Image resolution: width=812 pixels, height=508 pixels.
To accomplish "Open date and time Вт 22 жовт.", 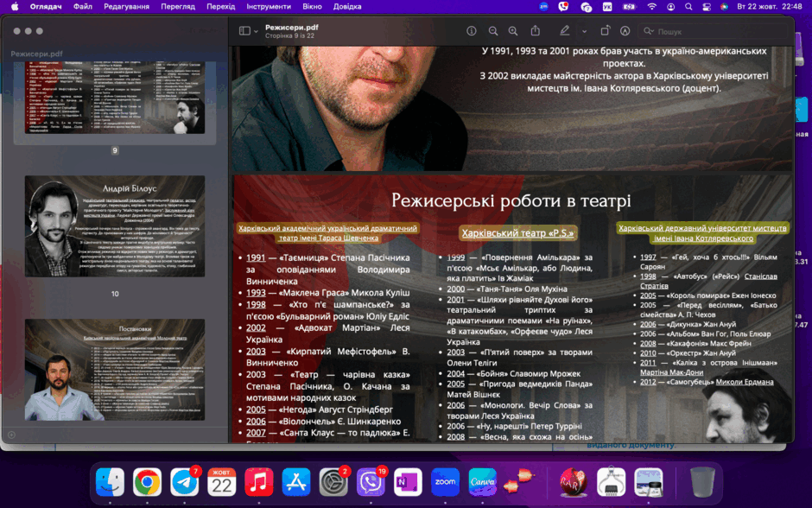I will coord(769,7).
